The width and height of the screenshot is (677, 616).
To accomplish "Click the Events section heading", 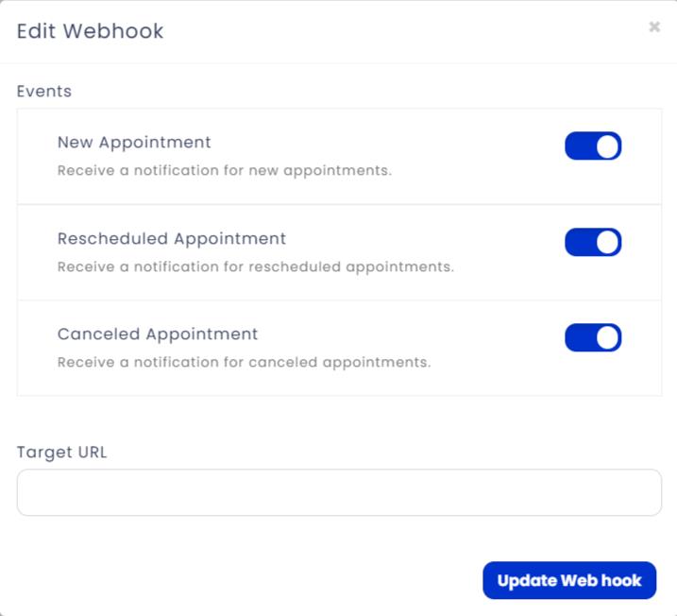I will click(44, 91).
